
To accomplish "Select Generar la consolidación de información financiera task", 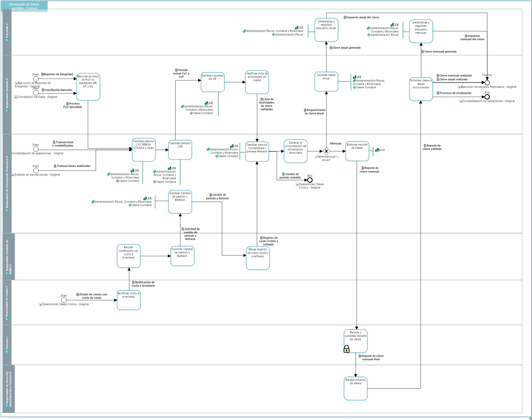I will [x=295, y=151].
